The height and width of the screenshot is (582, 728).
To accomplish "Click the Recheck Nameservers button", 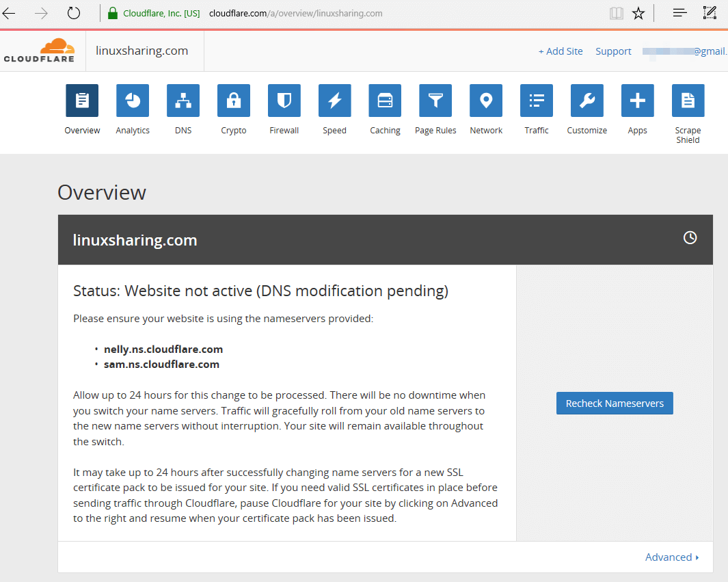I will coord(615,404).
